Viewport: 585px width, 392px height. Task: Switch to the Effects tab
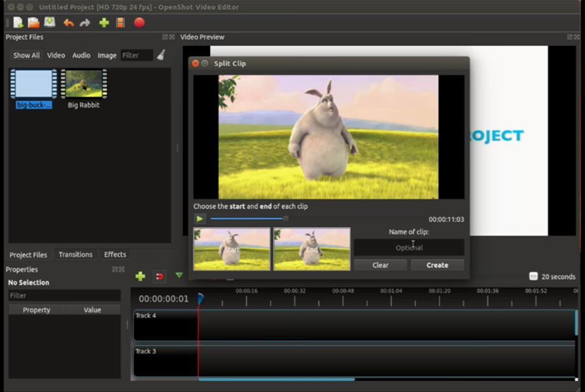coord(115,254)
